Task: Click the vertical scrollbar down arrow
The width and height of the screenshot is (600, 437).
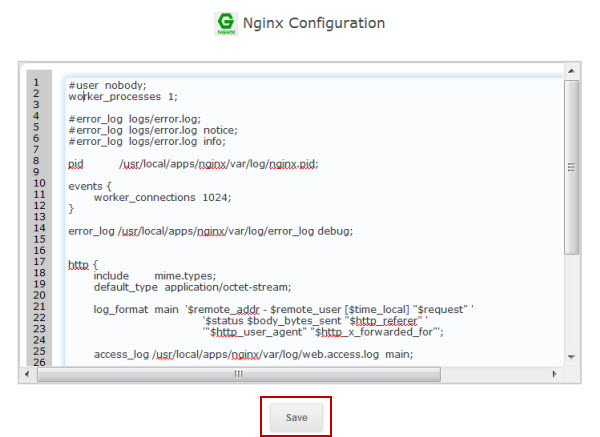Action: pos(571,357)
